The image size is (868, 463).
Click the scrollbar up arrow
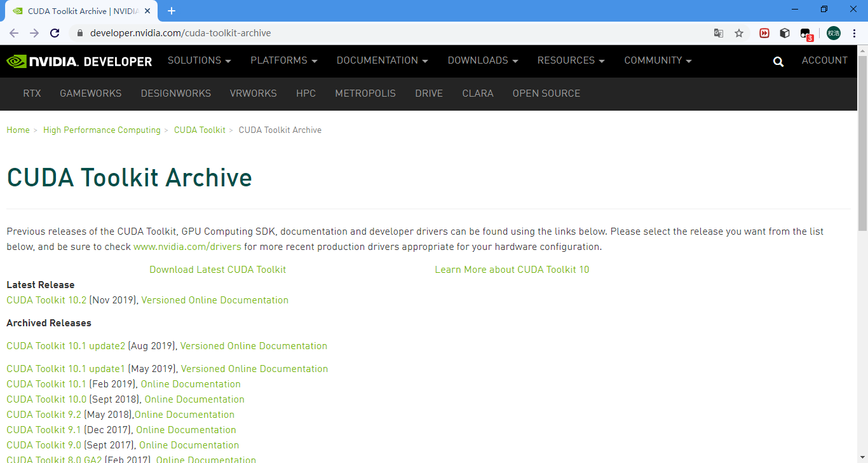863,50
